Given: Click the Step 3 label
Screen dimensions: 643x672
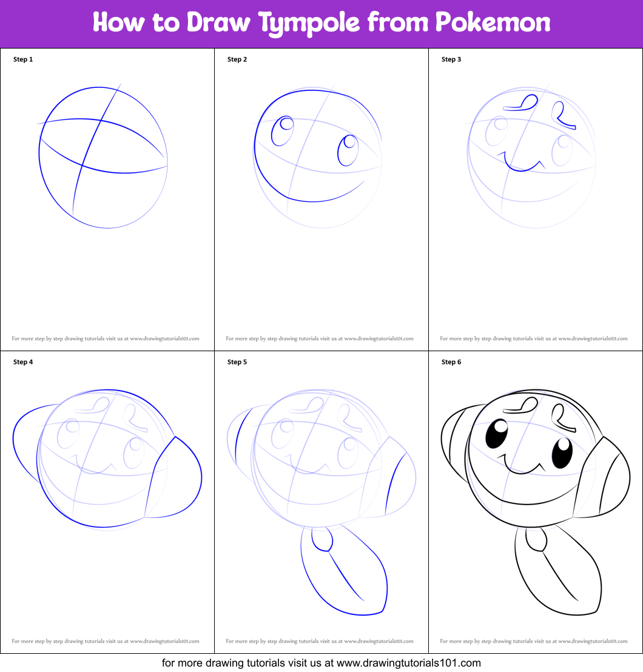Looking at the screenshot, I should tap(451, 59).
